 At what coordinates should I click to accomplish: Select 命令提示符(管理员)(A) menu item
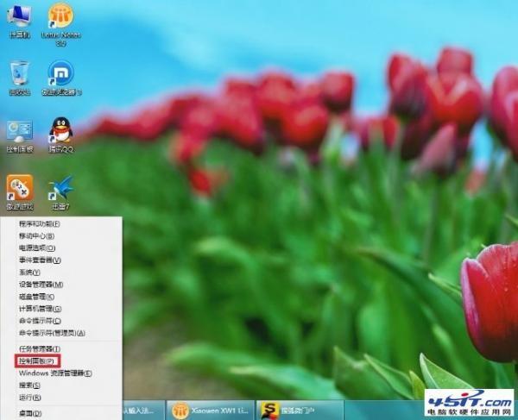point(52,332)
